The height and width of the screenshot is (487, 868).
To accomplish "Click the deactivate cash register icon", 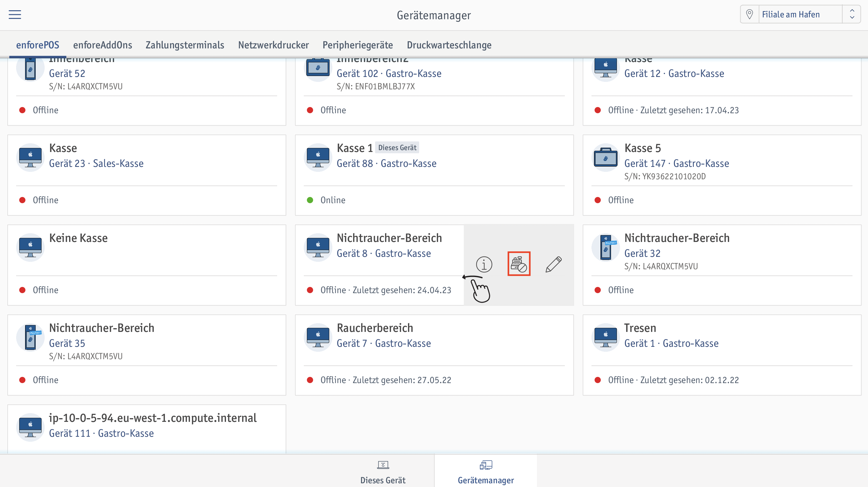I will pos(519,264).
